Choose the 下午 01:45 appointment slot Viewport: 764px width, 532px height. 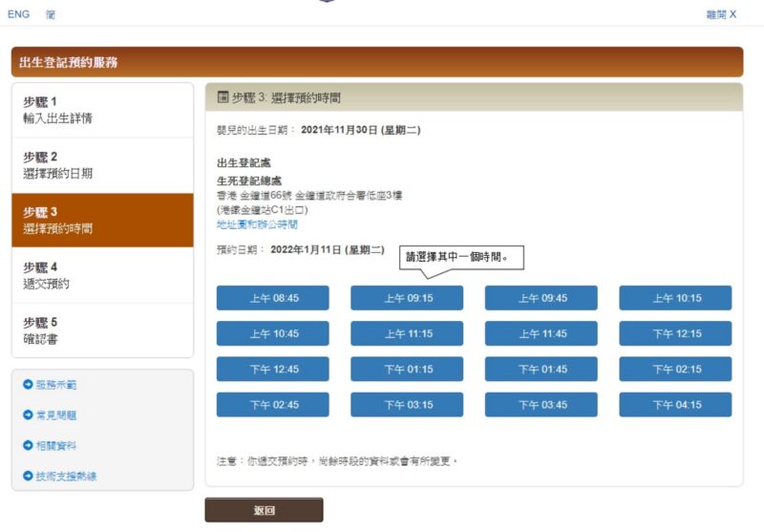541,369
